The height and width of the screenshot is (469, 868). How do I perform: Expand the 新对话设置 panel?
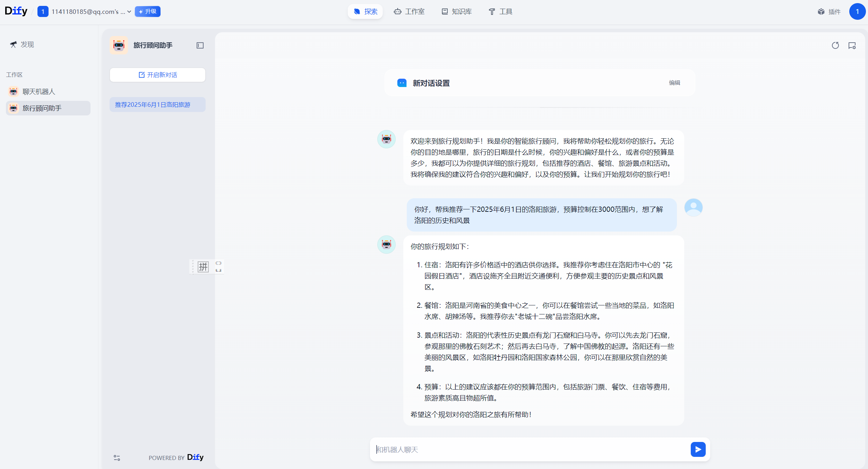click(431, 83)
